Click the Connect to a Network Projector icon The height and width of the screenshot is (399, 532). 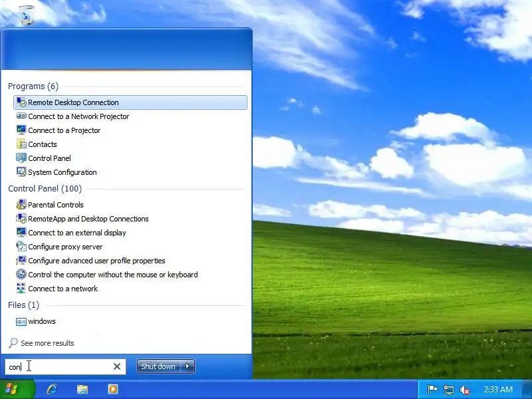[x=21, y=116]
